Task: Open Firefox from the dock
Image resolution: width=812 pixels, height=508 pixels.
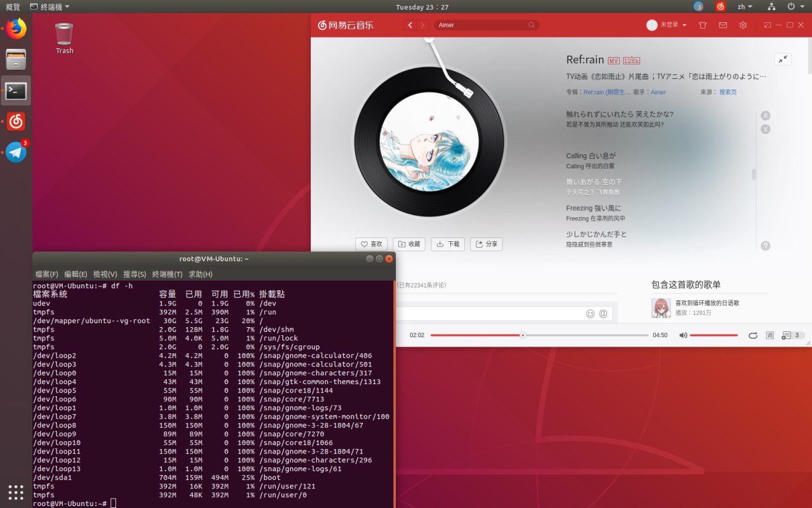Action: click(x=16, y=29)
